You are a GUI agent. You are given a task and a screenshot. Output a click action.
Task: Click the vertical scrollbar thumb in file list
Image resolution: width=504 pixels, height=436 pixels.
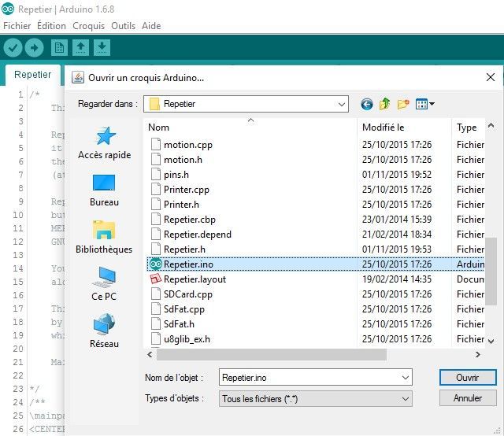pyautogui.click(x=491, y=272)
